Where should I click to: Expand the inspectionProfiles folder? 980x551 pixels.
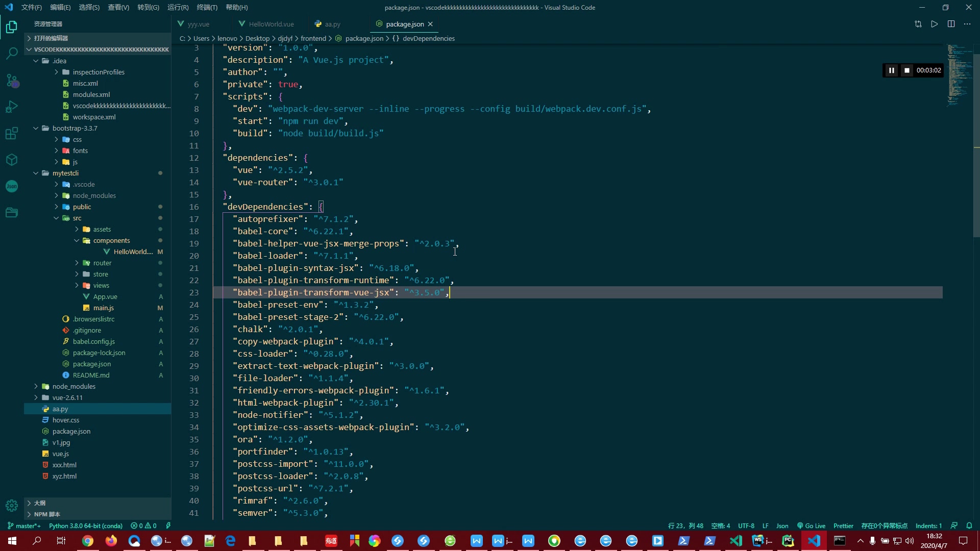(x=57, y=72)
